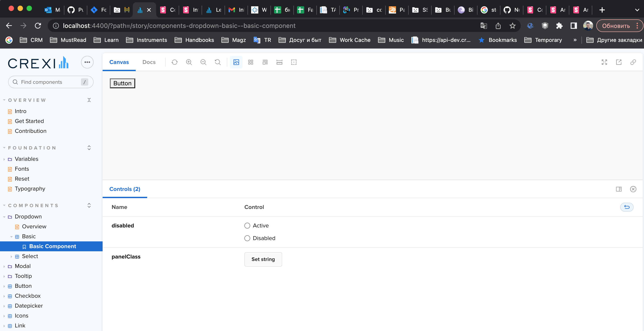Focus the Find components search field
The height and width of the screenshot is (331, 644).
[51, 82]
